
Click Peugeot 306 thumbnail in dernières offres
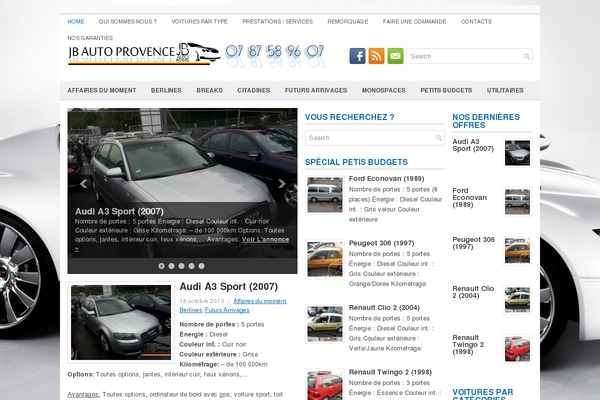tap(517, 251)
